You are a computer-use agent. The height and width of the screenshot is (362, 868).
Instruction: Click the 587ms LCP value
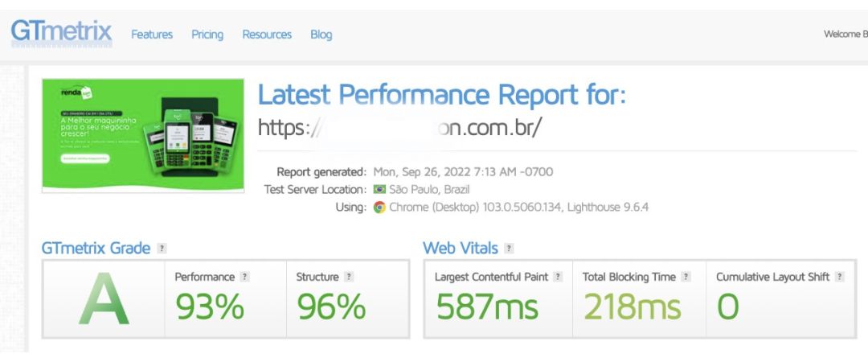(487, 306)
